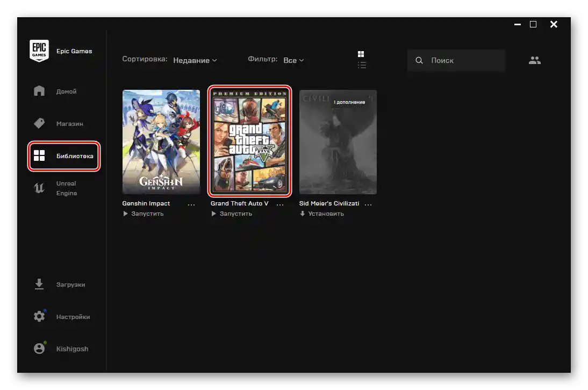The image size is (588, 390).
Task: Open Sid Meier's Civilization three-dot menu
Action: (368, 204)
